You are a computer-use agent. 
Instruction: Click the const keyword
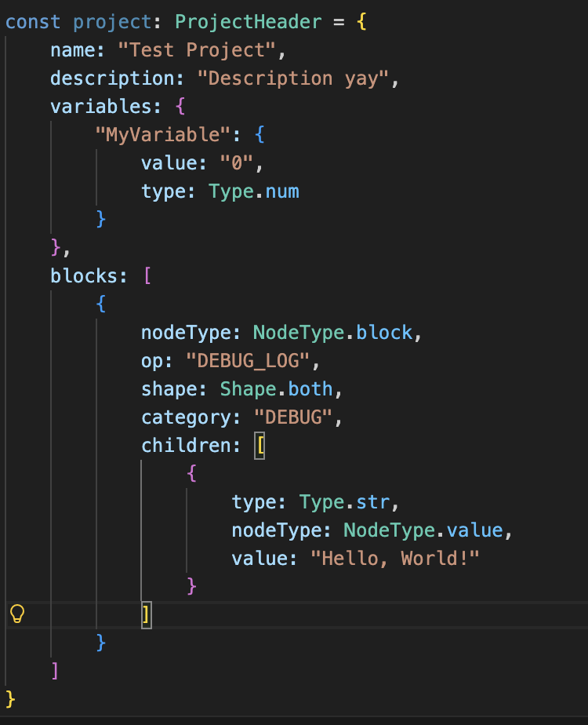click(x=33, y=22)
